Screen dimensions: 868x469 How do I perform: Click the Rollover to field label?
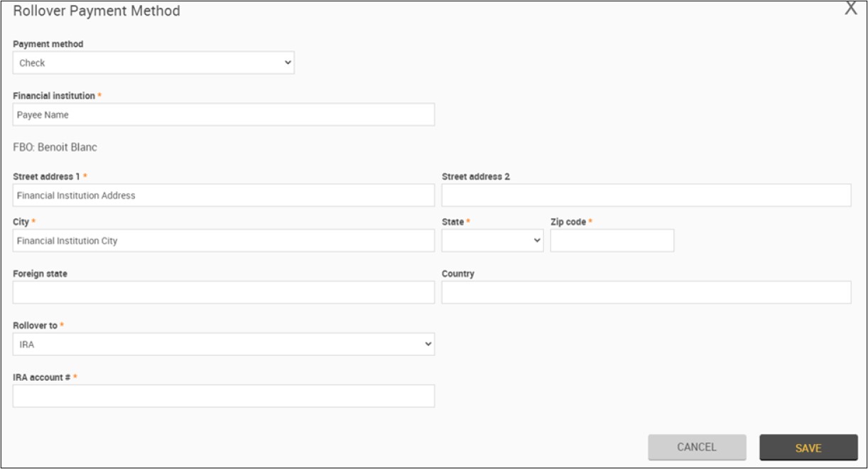[x=35, y=325]
